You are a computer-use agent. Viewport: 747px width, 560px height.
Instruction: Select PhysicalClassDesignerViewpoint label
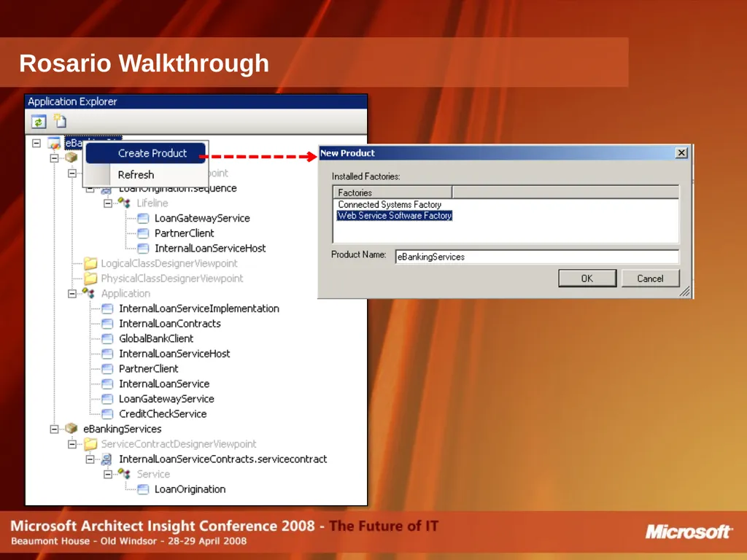pos(172,279)
